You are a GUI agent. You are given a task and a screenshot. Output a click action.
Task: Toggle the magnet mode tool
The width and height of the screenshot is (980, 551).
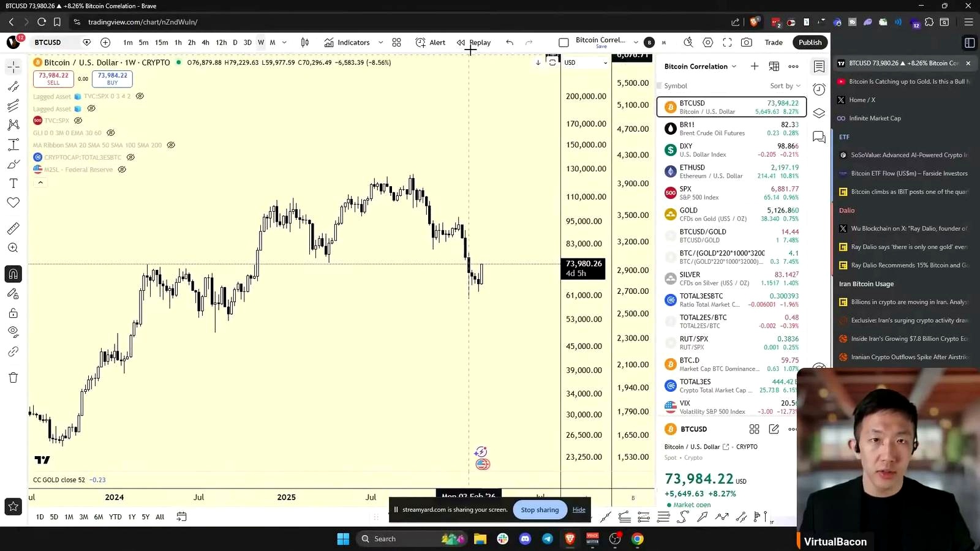click(13, 274)
